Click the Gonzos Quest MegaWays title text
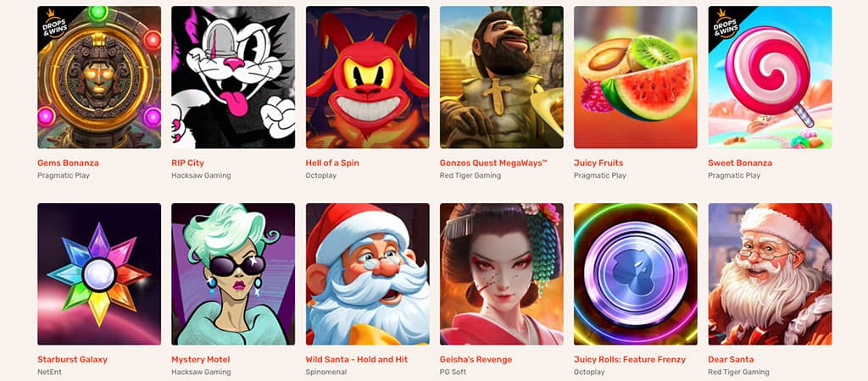This screenshot has height=381, width=868. (x=493, y=163)
